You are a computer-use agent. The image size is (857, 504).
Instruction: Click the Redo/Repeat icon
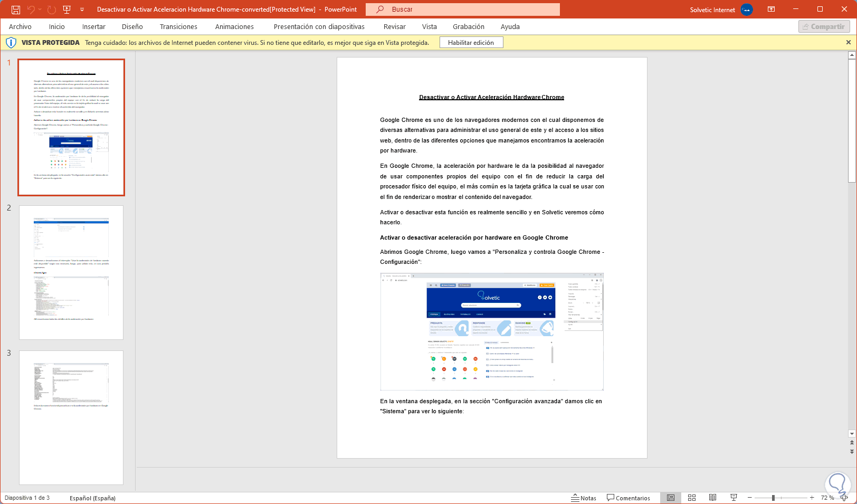tap(51, 9)
